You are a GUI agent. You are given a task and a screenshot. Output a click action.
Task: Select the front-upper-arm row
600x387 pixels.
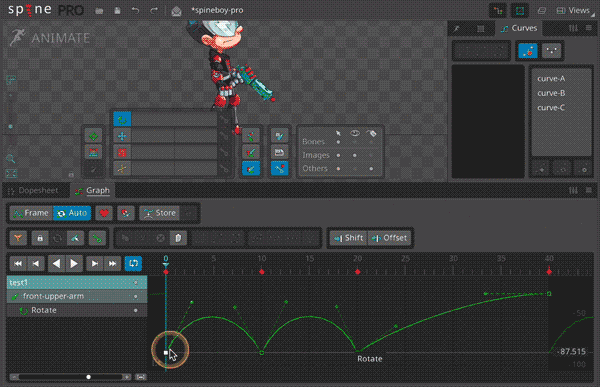[77, 296]
